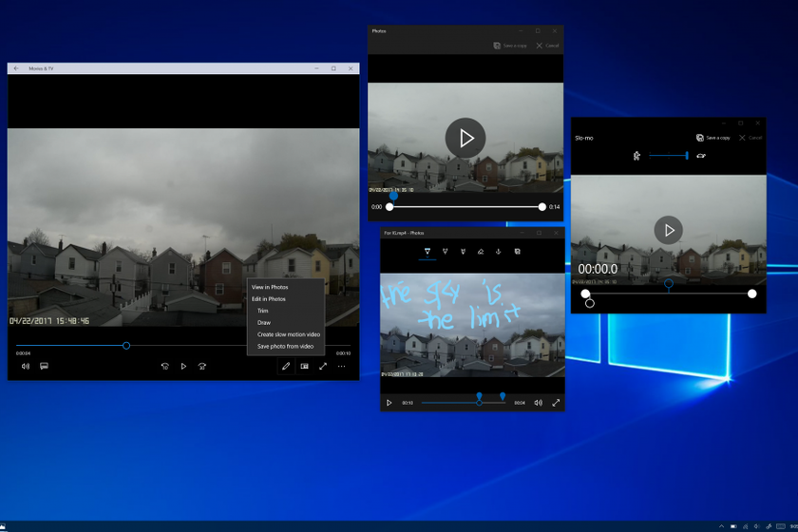The width and height of the screenshot is (798, 532).
Task: Go back using arrow in Movies & TV title bar
Action: (x=16, y=68)
